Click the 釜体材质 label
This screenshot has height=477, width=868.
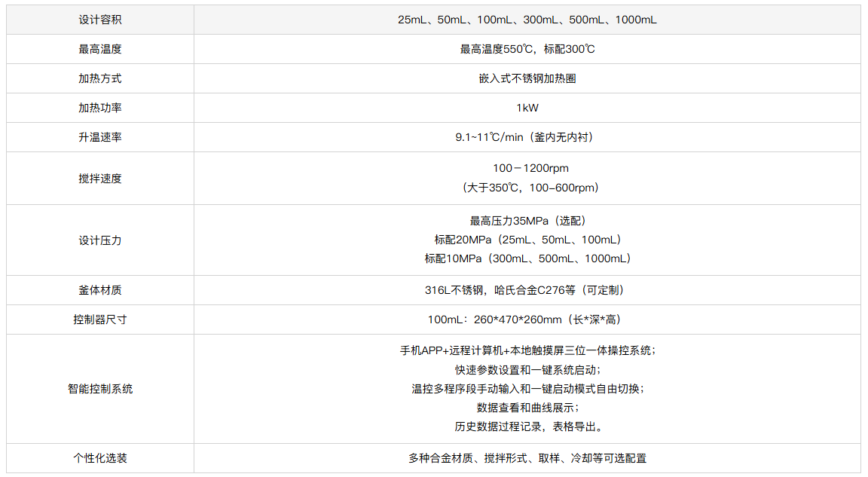coord(99,290)
